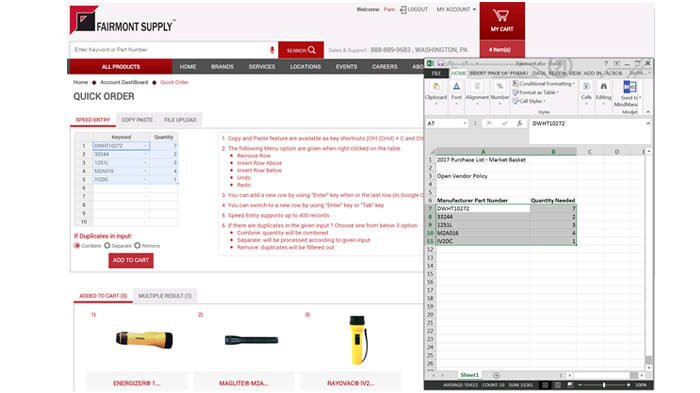
Task: Open the Multiple Result tab
Action: point(165,296)
